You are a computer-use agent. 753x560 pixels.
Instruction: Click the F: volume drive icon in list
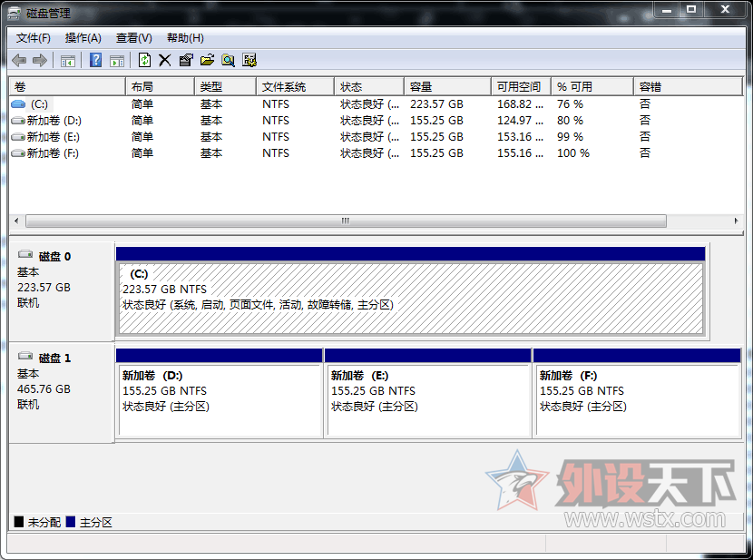pyautogui.click(x=18, y=153)
